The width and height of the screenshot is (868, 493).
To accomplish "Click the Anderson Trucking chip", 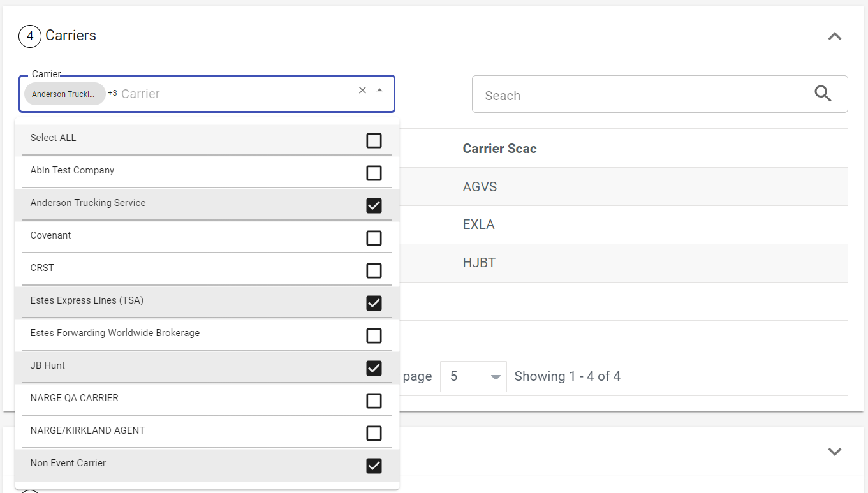I will (x=64, y=94).
